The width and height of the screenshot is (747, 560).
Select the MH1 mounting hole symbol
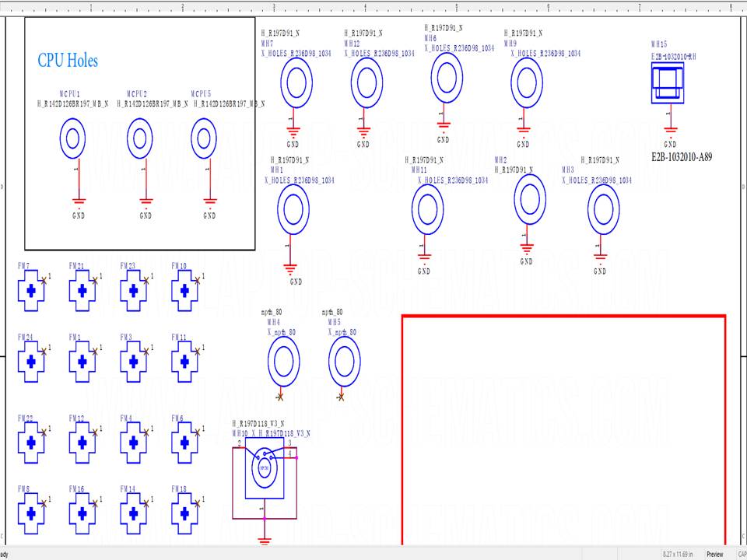293,209
